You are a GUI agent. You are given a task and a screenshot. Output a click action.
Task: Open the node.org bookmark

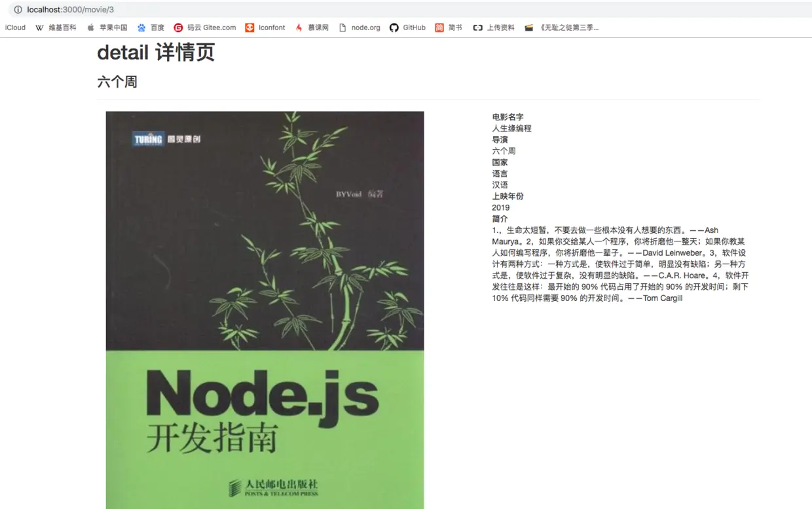coord(360,27)
